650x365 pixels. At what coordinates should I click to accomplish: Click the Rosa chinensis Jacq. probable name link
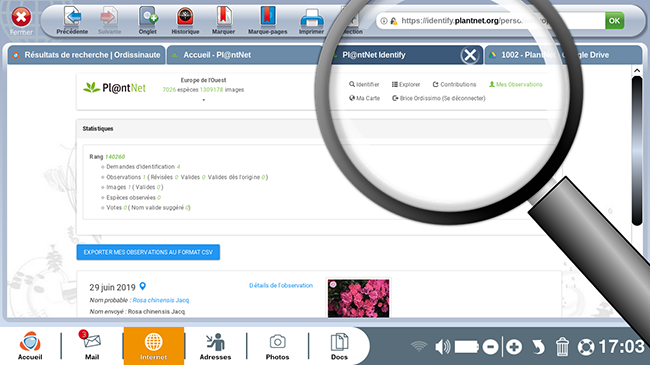(x=160, y=300)
